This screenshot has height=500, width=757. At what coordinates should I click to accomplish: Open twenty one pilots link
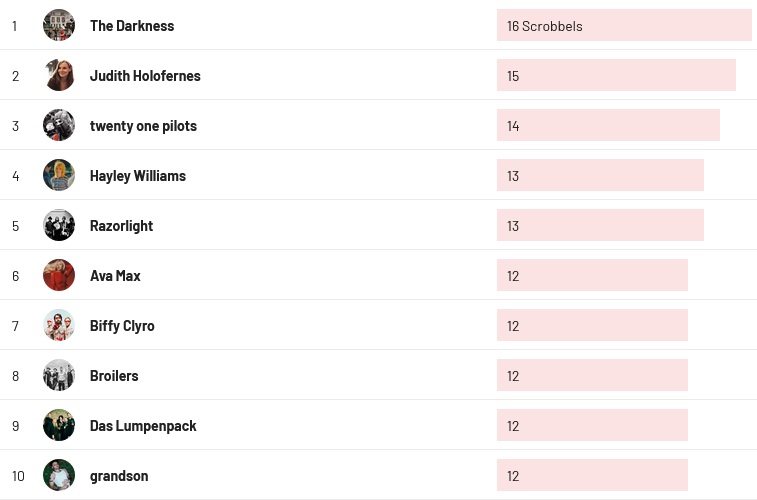tap(143, 126)
